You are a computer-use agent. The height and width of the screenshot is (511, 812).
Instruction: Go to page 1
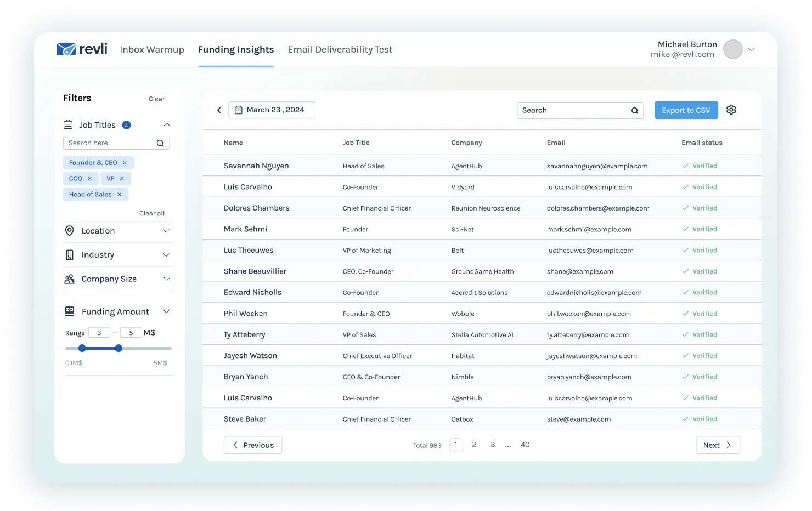point(456,445)
